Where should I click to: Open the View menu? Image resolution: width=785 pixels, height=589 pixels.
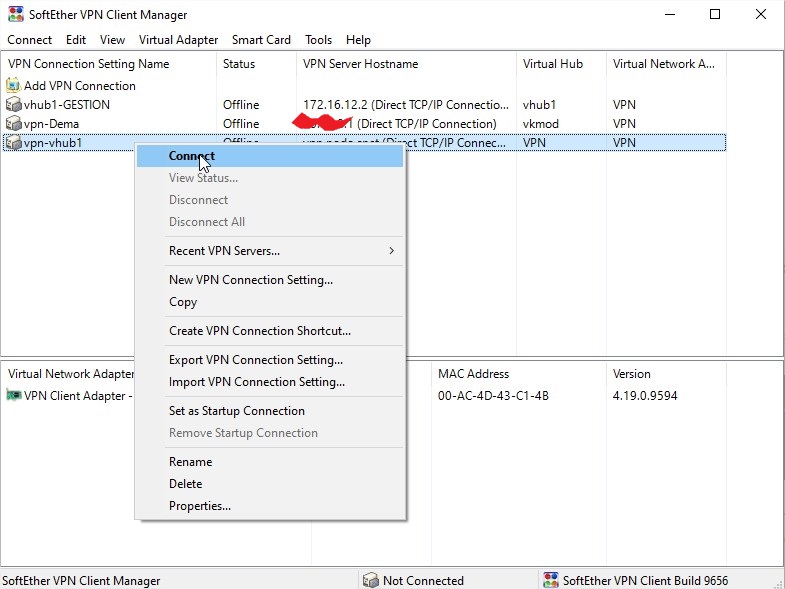tap(112, 40)
